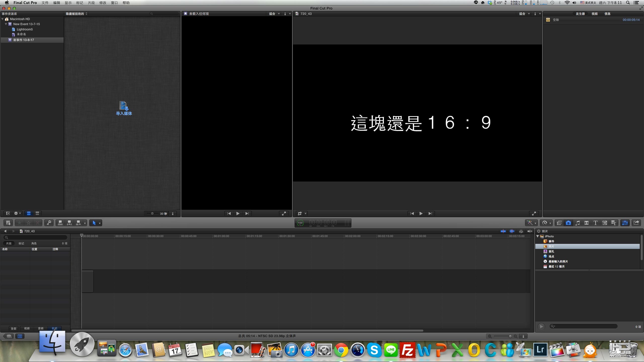Toggle solo (S headphones) in timeline
This screenshot has width=644, height=362.
(x=521, y=231)
